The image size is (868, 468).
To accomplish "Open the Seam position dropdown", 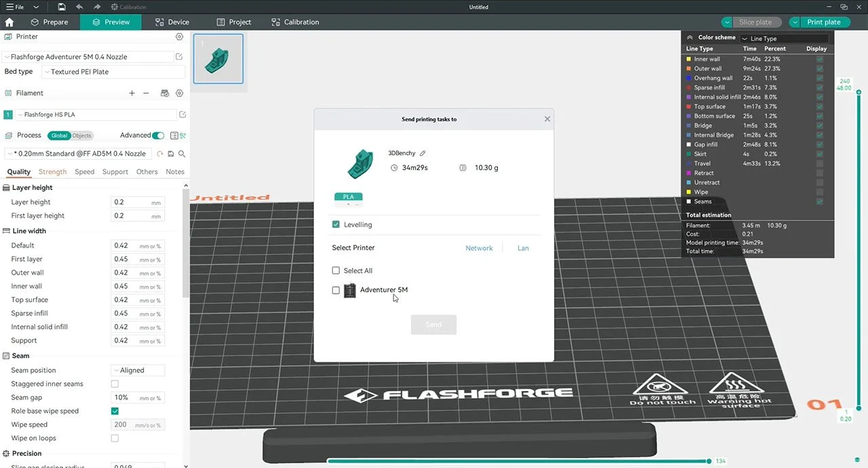I will (138, 370).
